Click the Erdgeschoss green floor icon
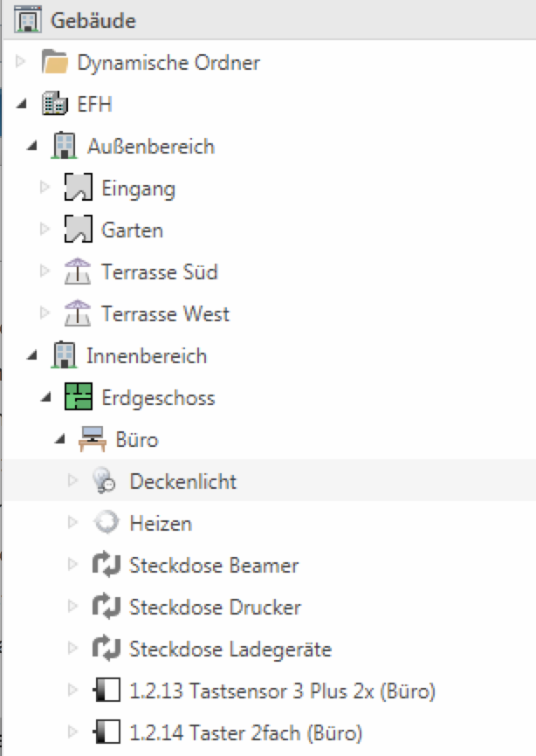The height and width of the screenshot is (756, 536). (x=78, y=398)
